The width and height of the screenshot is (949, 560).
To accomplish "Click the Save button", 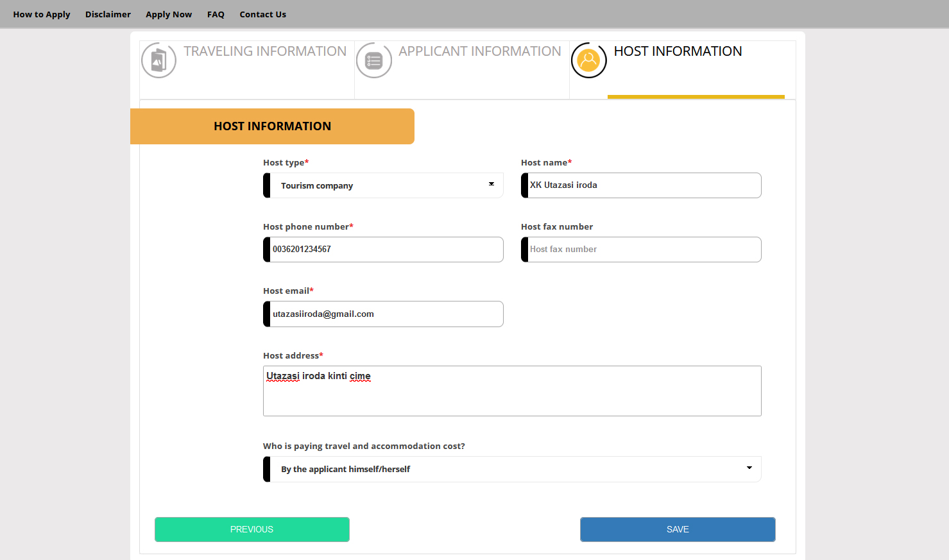I will pyautogui.click(x=678, y=529).
